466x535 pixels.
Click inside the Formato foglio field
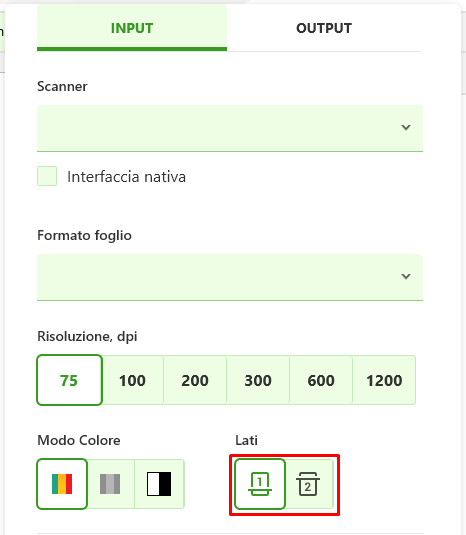[230, 277]
